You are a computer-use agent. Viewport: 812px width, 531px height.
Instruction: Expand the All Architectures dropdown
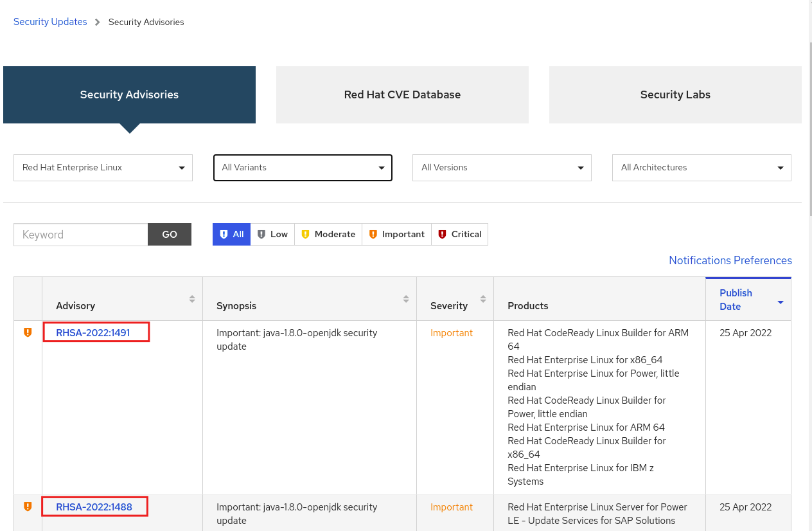pos(702,168)
